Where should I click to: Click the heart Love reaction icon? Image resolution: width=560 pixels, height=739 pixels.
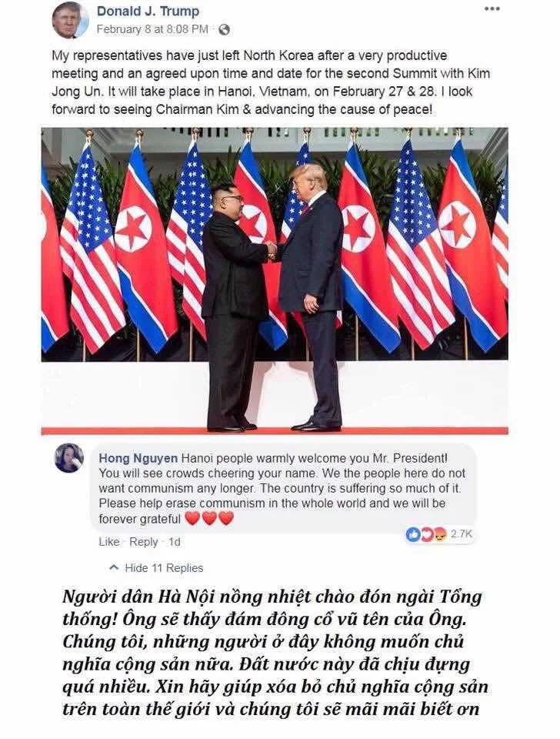tap(427, 534)
